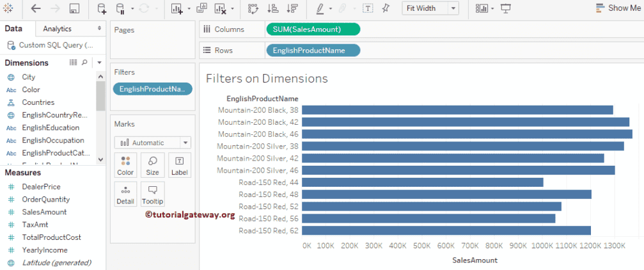This screenshot has height=270, width=644.
Task: Click the Show Me button
Action: [x=617, y=8]
